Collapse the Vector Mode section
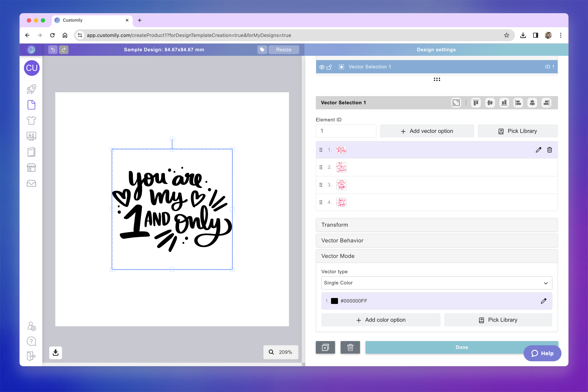Image resolution: width=588 pixels, height=392 pixels. [437, 256]
